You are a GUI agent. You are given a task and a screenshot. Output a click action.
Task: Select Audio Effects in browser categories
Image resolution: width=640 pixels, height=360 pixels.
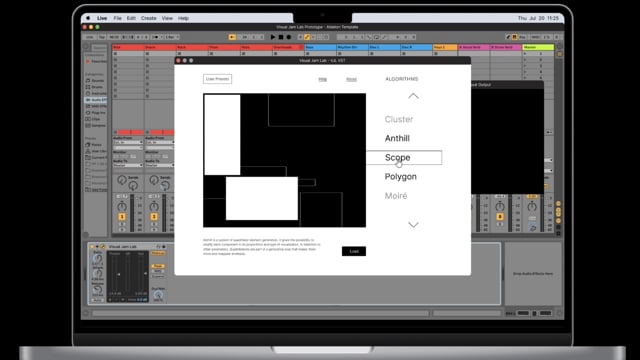coord(96,100)
